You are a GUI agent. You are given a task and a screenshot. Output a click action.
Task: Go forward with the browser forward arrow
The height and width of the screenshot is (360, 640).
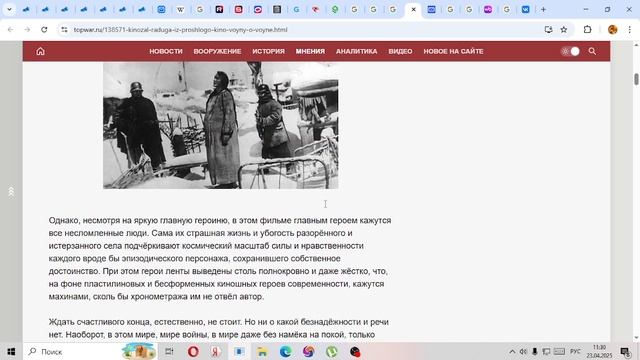pos(27,29)
